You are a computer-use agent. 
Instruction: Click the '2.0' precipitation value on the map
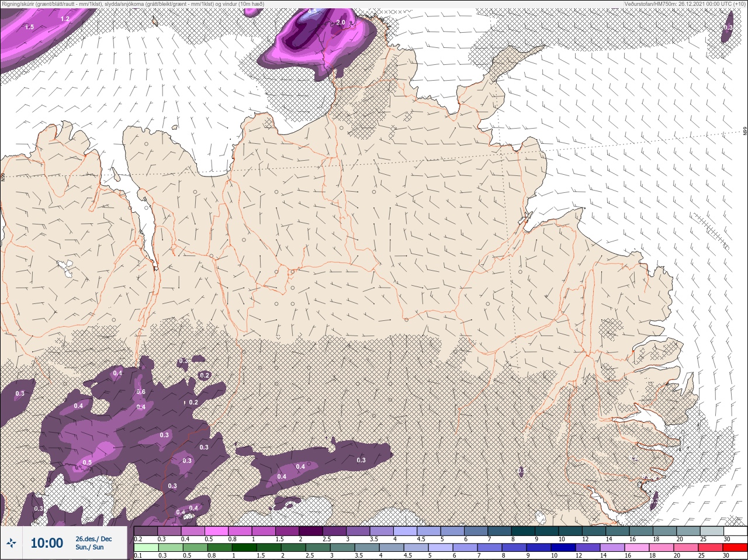coord(341,23)
